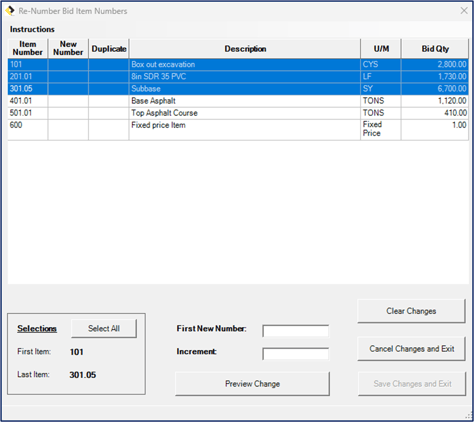
Task: Select the Subbase item row
Action: pyautogui.click(x=238, y=89)
